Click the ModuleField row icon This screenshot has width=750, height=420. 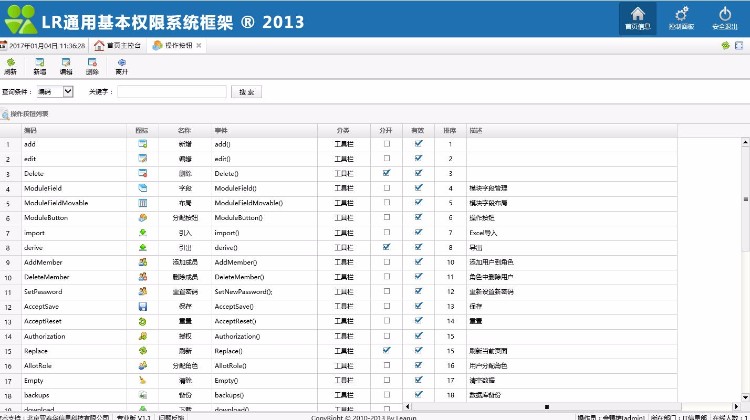(143, 188)
